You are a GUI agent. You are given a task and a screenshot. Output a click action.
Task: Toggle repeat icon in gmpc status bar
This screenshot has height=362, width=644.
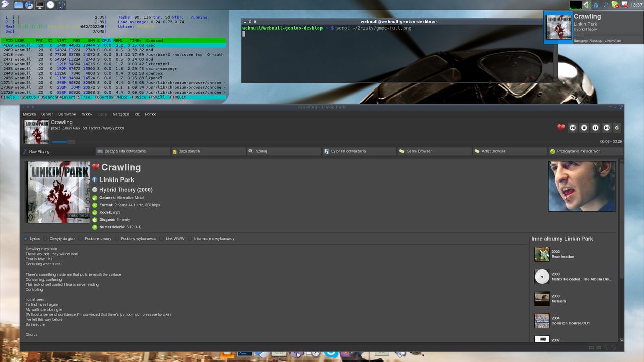click(592, 347)
